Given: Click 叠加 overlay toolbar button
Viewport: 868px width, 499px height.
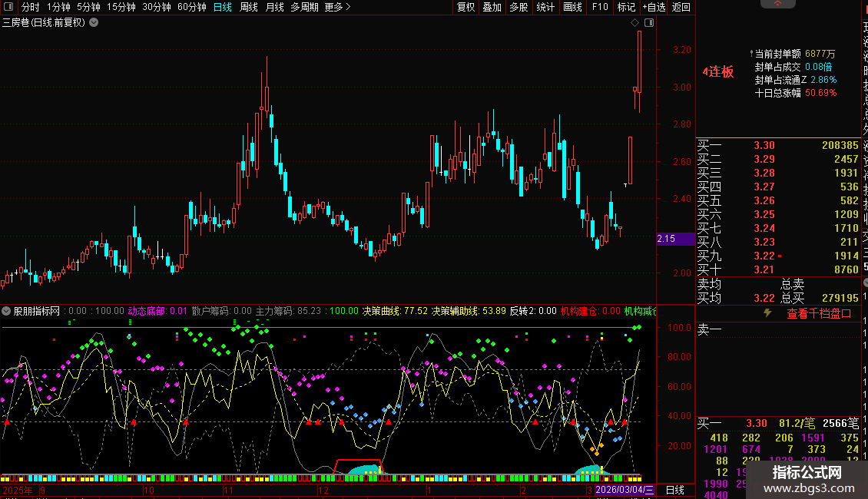Looking at the screenshot, I should [x=492, y=7].
